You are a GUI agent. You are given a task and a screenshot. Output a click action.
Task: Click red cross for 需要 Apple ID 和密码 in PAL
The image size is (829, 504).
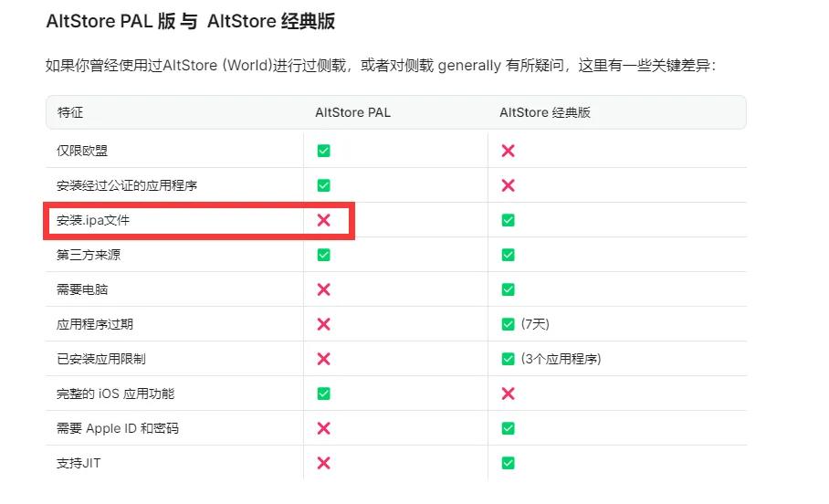323,428
